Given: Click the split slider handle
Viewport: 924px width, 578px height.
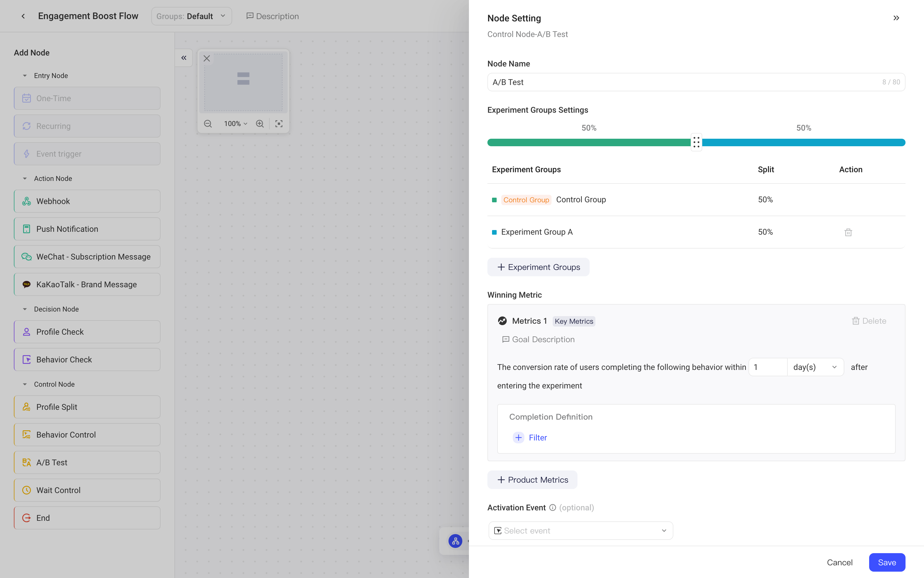Looking at the screenshot, I should tap(696, 142).
